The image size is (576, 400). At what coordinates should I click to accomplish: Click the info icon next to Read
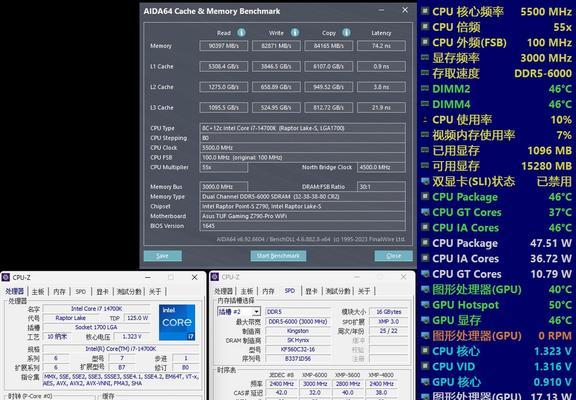tap(241, 33)
